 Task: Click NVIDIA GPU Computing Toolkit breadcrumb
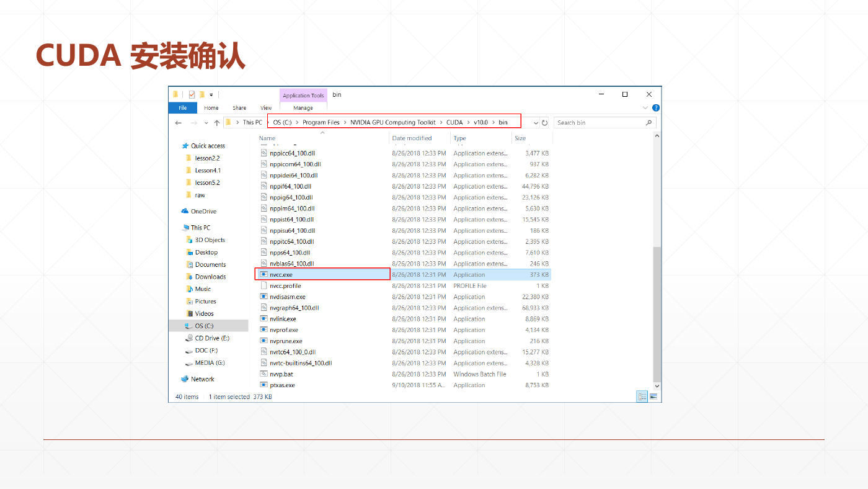[x=392, y=123]
